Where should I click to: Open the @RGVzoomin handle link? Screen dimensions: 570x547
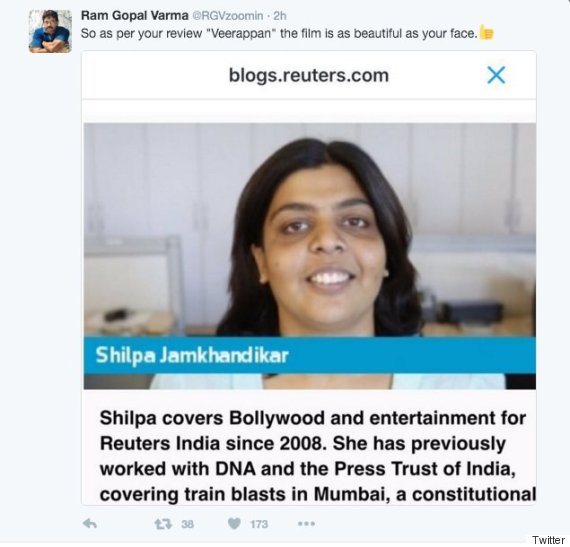point(227,16)
